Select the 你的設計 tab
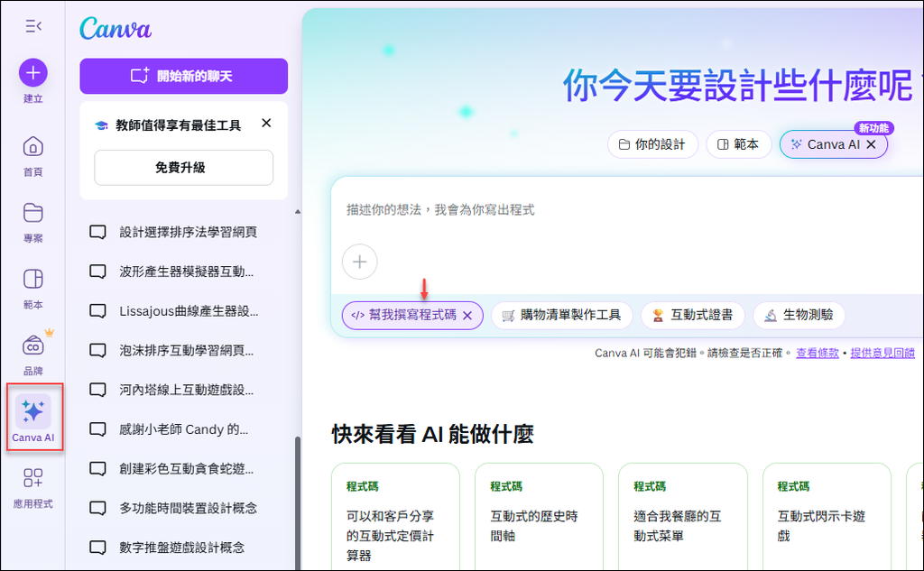This screenshot has width=924, height=571. 652,144
